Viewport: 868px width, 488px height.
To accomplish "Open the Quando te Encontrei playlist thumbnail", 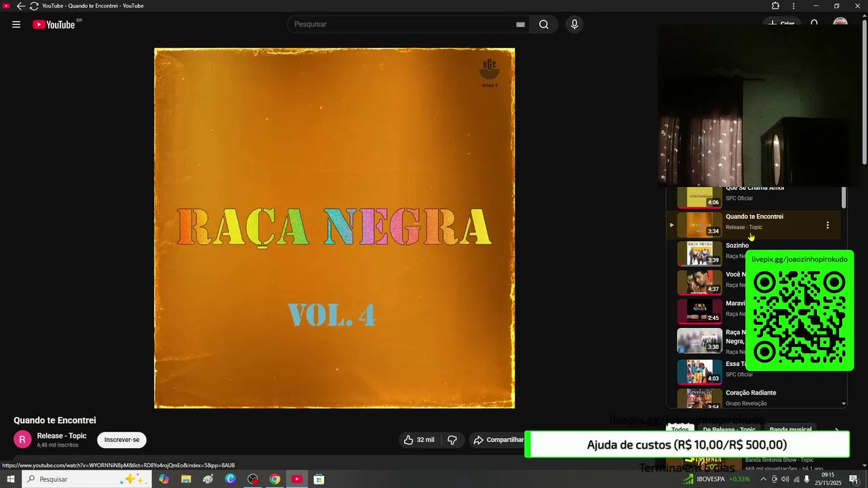I will click(x=699, y=224).
